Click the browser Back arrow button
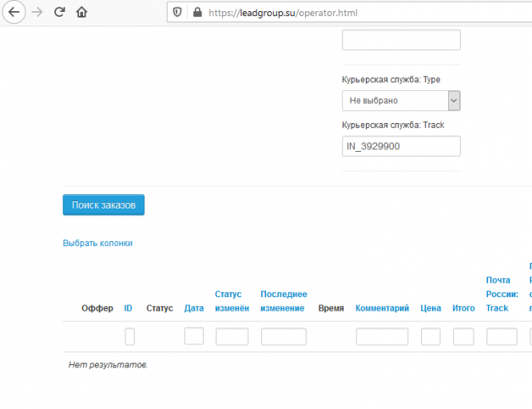 pos(14,12)
